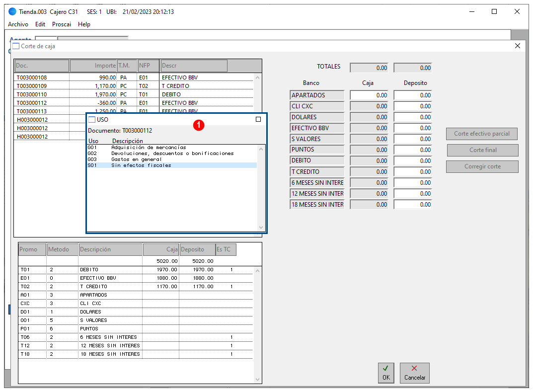The height and width of the screenshot is (392, 533).
Task: Click the Corte de caja window icon
Action: click(16, 46)
